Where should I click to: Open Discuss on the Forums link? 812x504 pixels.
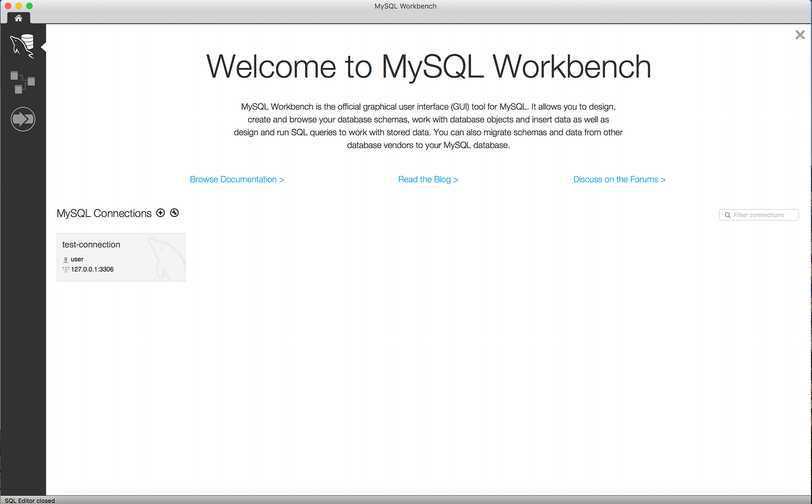click(x=619, y=179)
